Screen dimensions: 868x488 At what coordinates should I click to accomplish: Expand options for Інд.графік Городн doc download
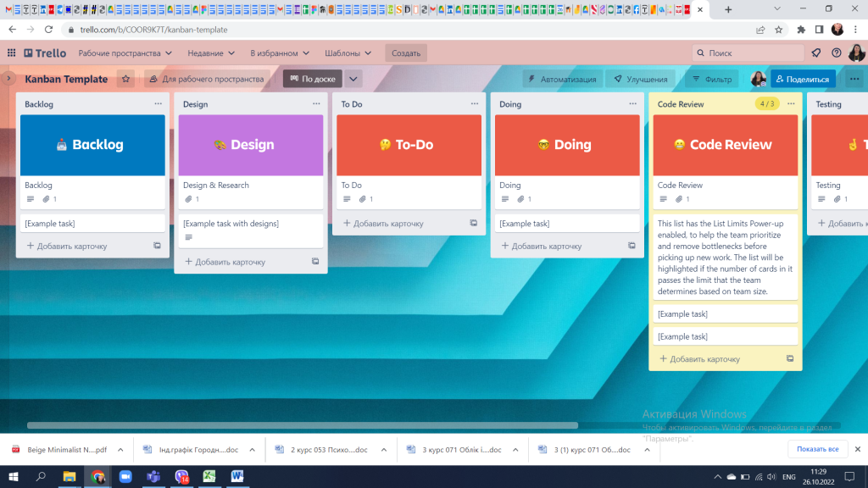[252, 450]
